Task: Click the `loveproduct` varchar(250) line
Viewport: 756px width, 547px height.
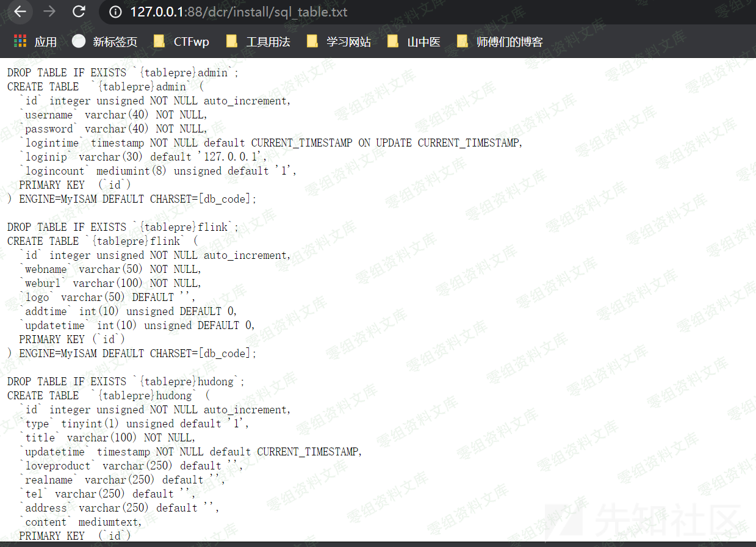Action: [x=131, y=466]
